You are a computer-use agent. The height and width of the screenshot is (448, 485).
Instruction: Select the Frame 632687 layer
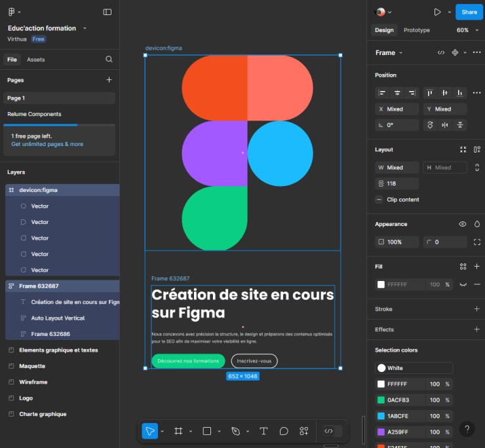[62, 286]
